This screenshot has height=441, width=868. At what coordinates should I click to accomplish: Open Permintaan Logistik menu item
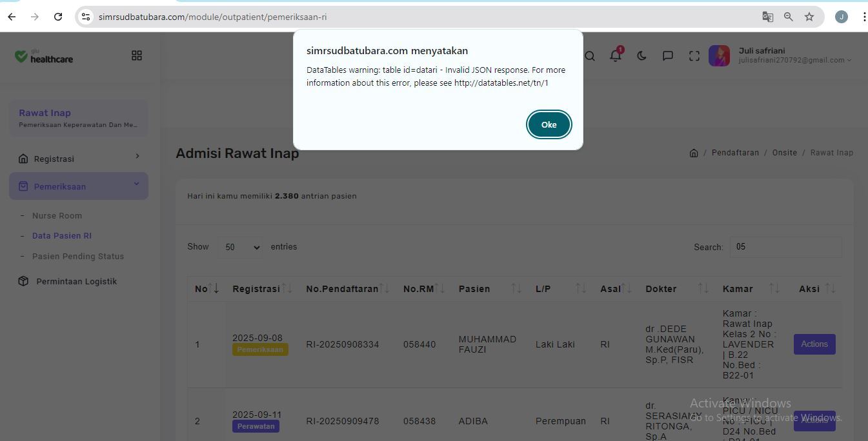tap(76, 282)
